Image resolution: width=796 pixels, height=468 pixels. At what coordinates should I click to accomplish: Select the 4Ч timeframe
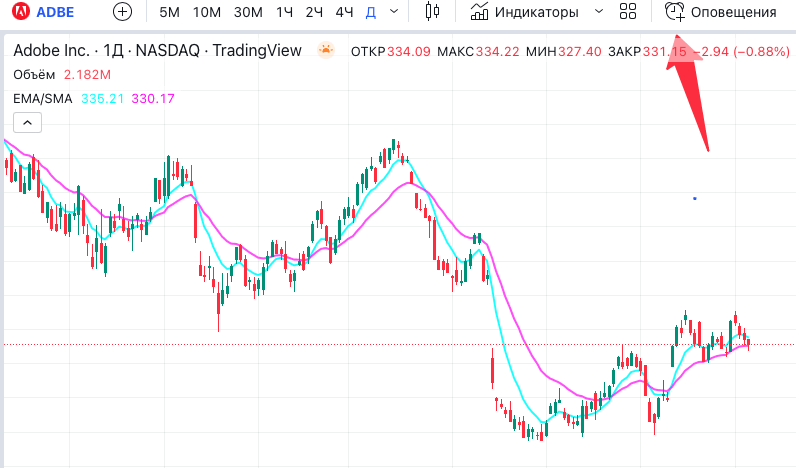point(344,12)
